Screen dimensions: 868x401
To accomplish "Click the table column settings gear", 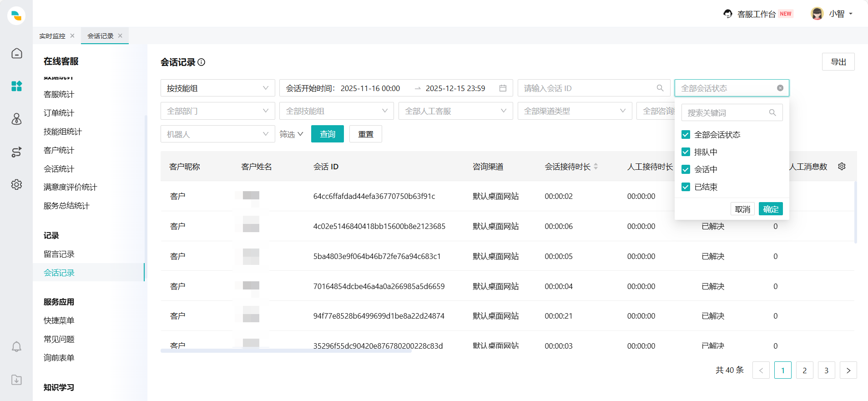I will point(842,167).
